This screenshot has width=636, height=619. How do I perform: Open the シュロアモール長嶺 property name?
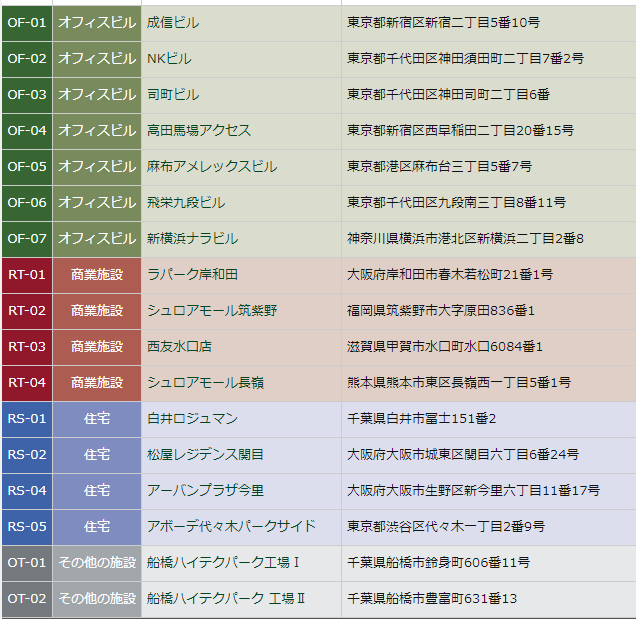[x=205, y=383]
